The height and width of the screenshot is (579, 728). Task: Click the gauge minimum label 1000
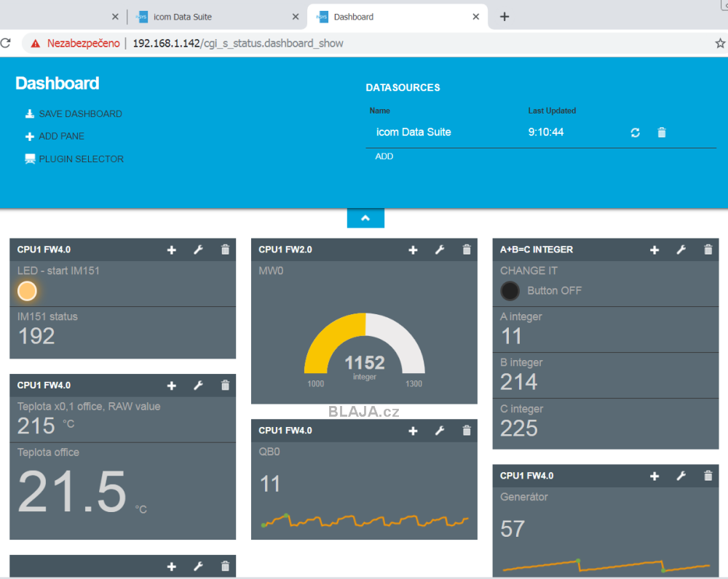tap(316, 384)
